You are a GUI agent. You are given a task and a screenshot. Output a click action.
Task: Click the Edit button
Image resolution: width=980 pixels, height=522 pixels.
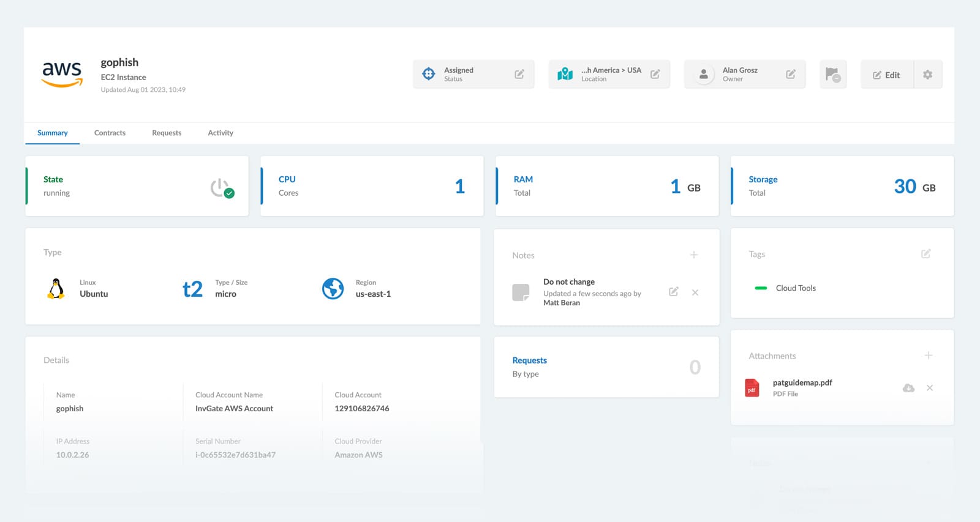pos(887,75)
